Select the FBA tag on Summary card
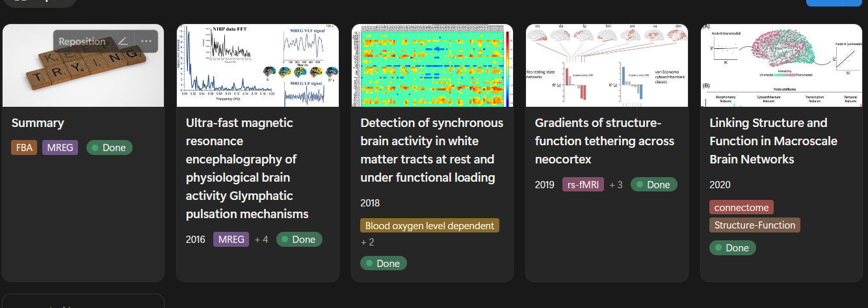Viewport: 868px width, 308px height. (24, 148)
